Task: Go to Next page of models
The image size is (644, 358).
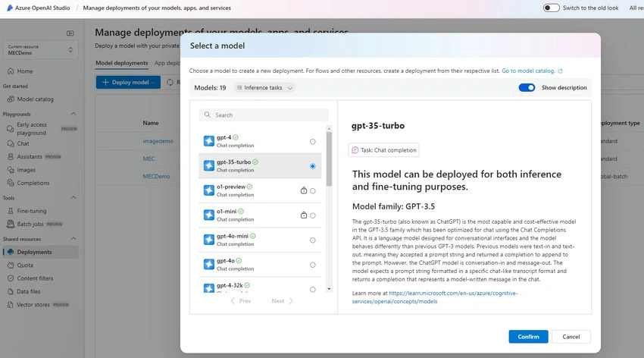Action: (282, 301)
